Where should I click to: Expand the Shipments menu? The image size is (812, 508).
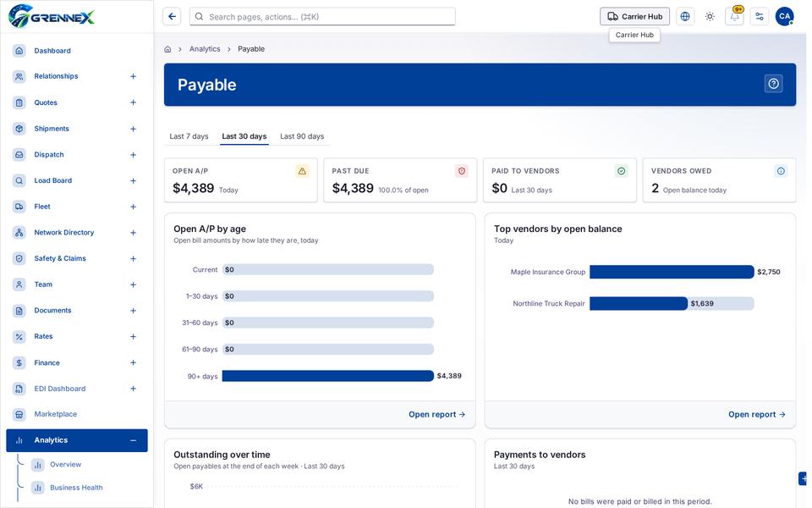point(133,129)
